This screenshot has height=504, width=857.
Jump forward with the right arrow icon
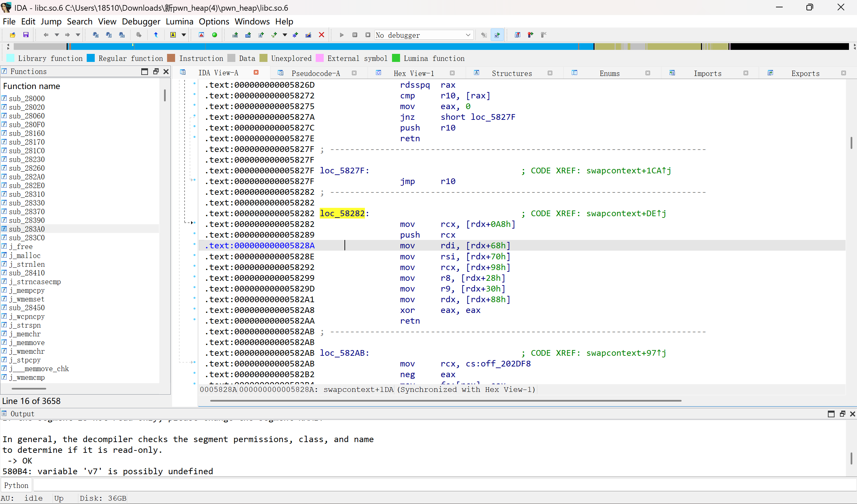tap(67, 35)
